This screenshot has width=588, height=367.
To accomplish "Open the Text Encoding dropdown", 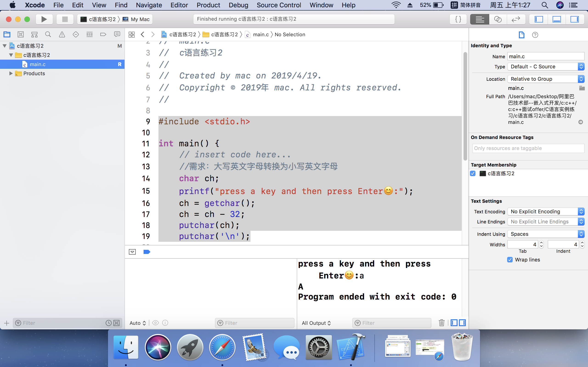I will pos(546,211).
